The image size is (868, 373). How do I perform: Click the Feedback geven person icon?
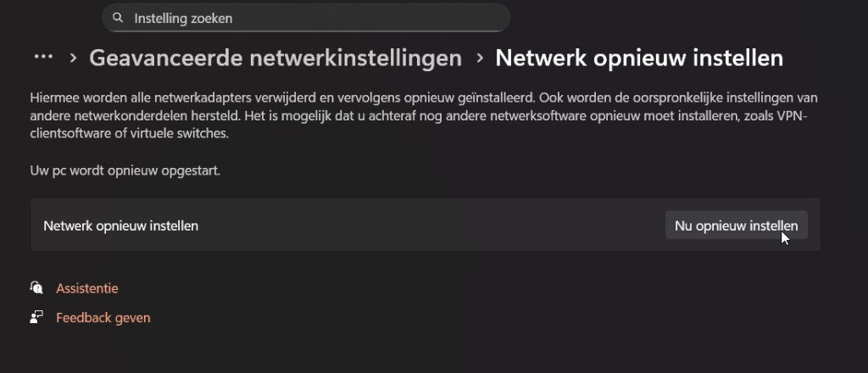pyautogui.click(x=36, y=318)
